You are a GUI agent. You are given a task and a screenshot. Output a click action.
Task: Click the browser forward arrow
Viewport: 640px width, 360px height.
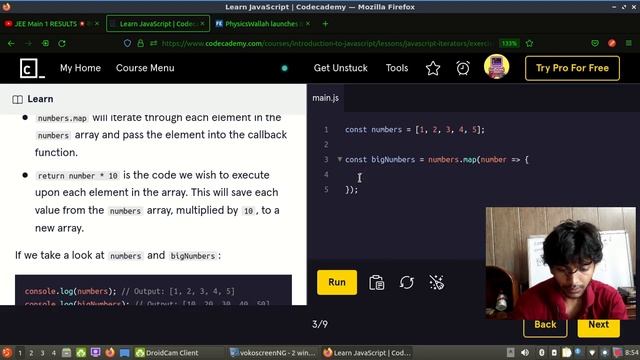point(28,43)
